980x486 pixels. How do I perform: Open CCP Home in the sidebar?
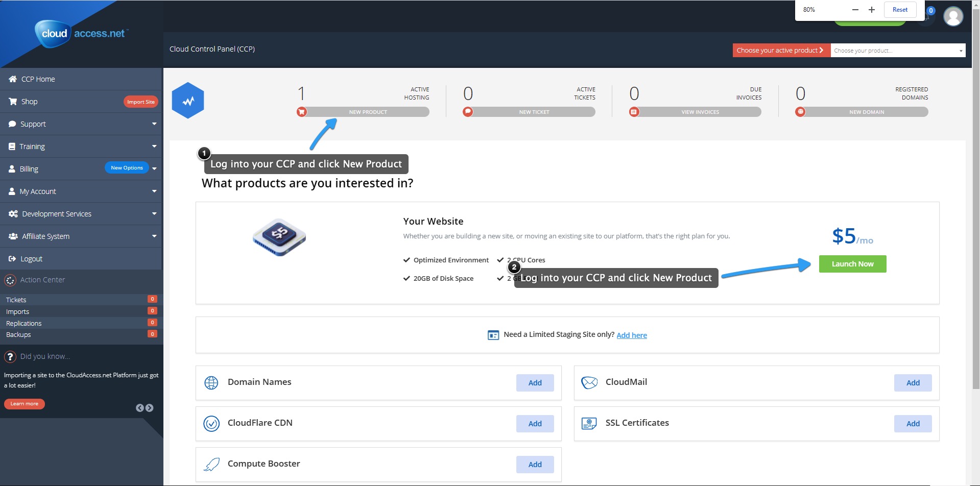click(81, 79)
